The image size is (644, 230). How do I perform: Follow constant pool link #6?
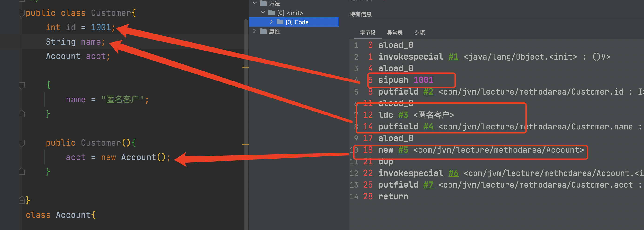453,173
